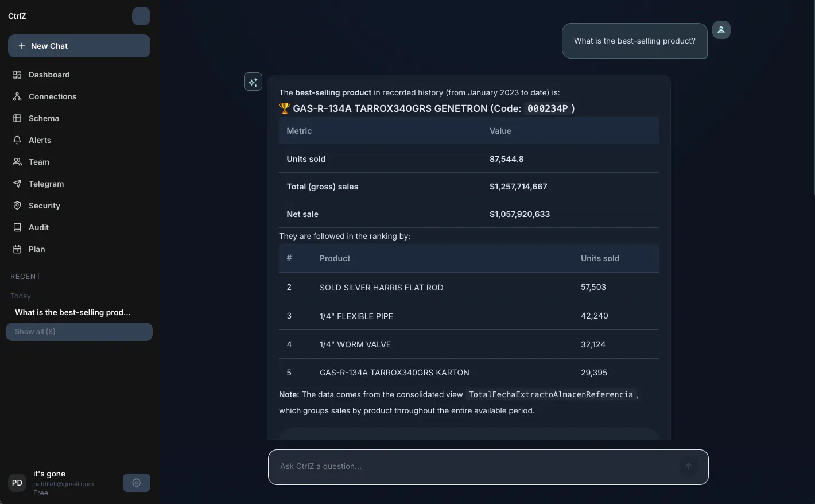Screen dimensions: 815x504
Task: Click the Units sold value 87,544.8
Action: click(x=507, y=159)
